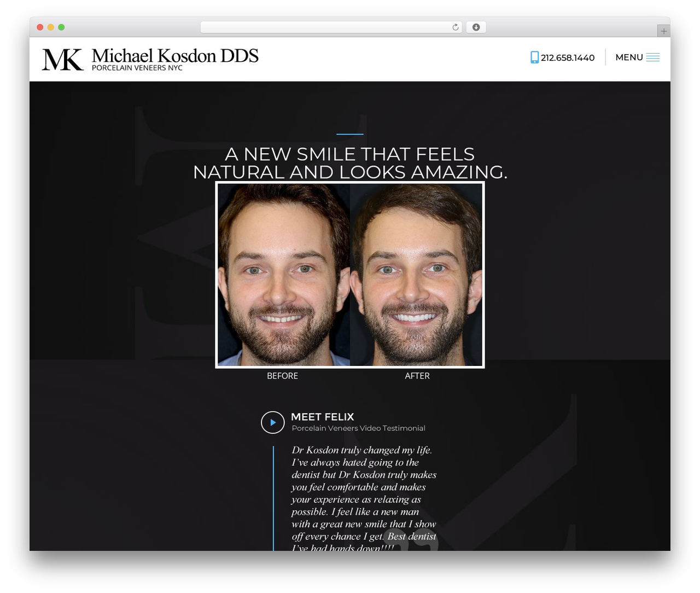Screen dimensions: 700x593
Task: Click the PORCELAIN VENEERS NYC tagline
Action: point(137,68)
